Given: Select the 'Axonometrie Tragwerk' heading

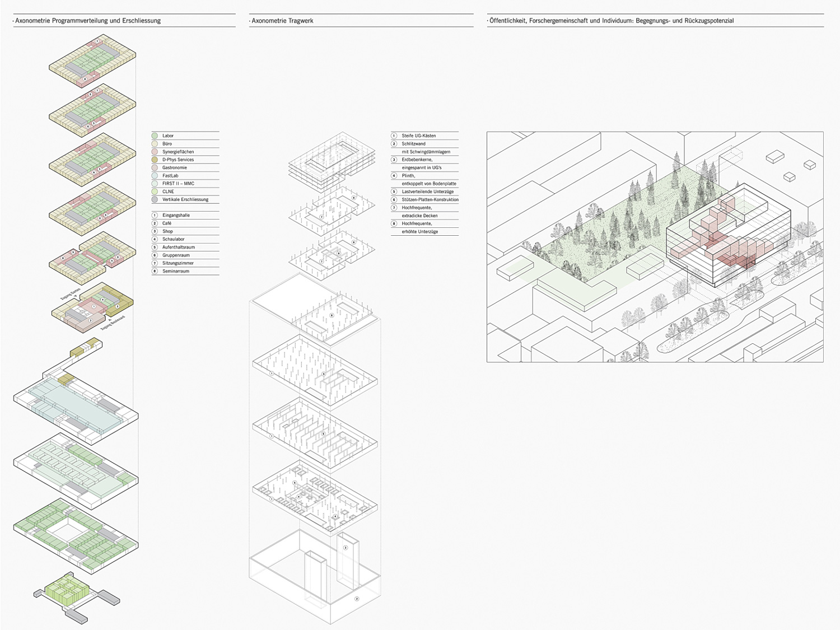Looking at the screenshot, I should pyautogui.click(x=282, y=21).
